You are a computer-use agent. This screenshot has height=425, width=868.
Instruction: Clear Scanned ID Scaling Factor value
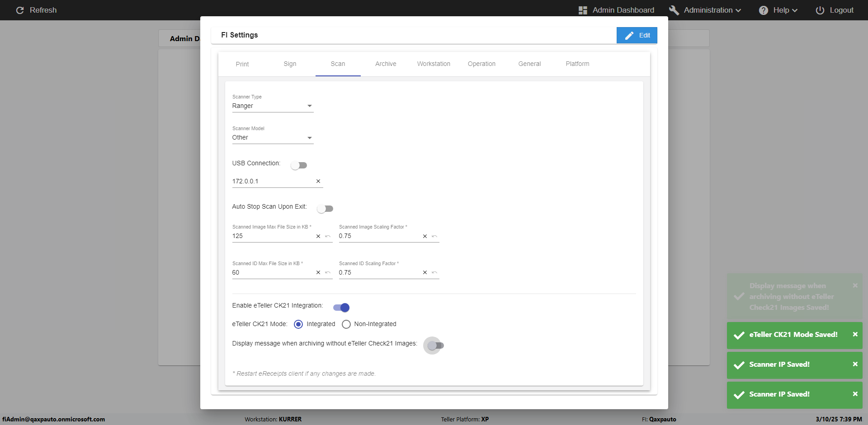425,272
